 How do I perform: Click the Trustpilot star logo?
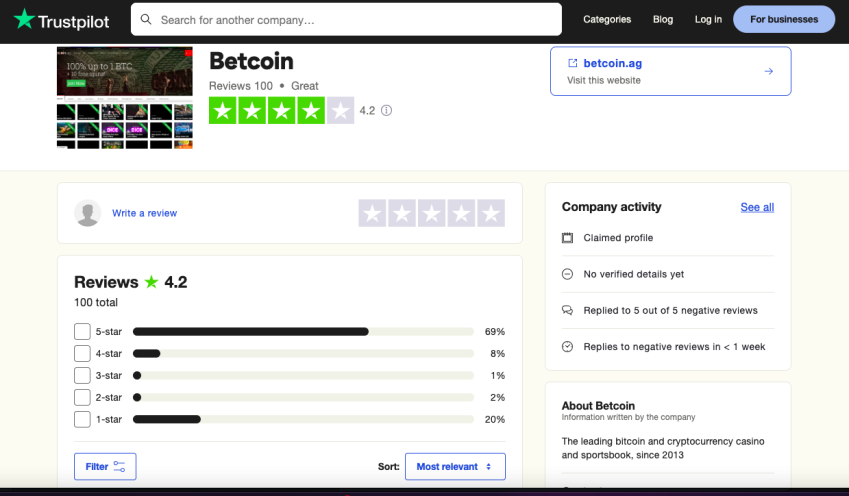(x=24, y=19)
